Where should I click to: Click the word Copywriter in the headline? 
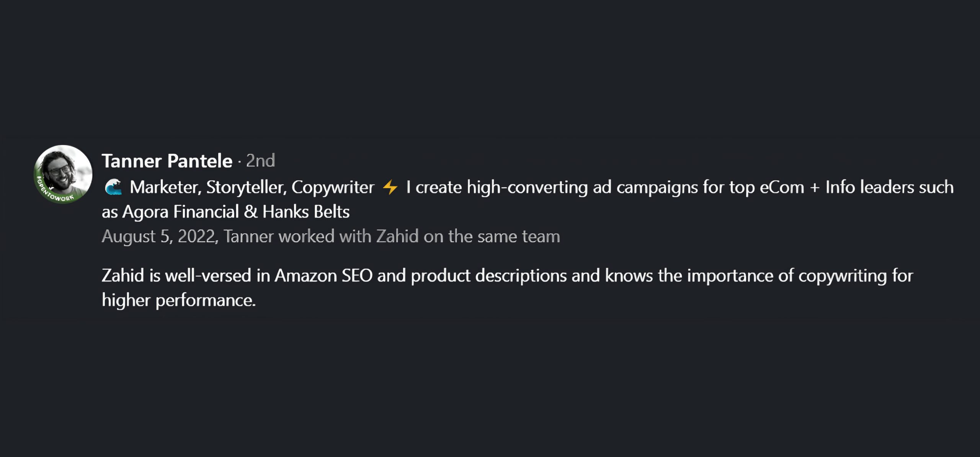tap(333, 187)
